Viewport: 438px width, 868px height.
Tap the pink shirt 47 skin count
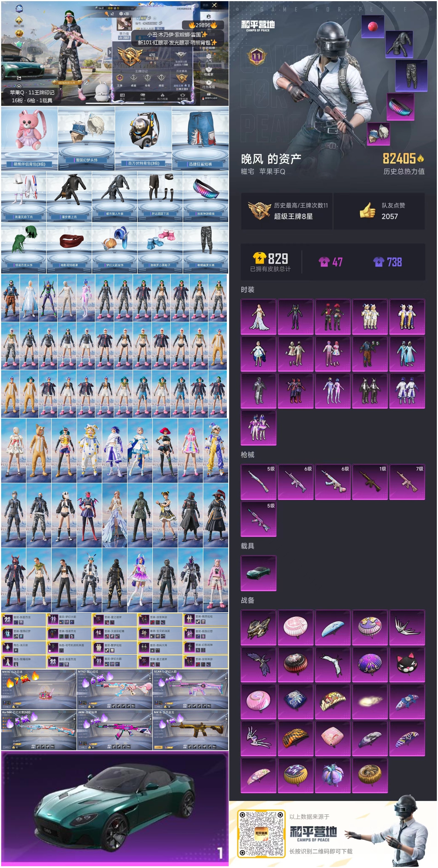pos(330,262)
